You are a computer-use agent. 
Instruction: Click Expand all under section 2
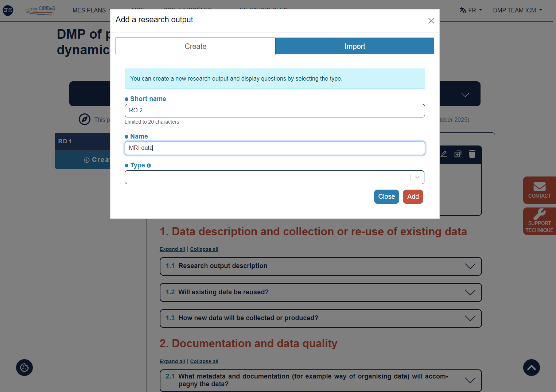tap(172, 361)
